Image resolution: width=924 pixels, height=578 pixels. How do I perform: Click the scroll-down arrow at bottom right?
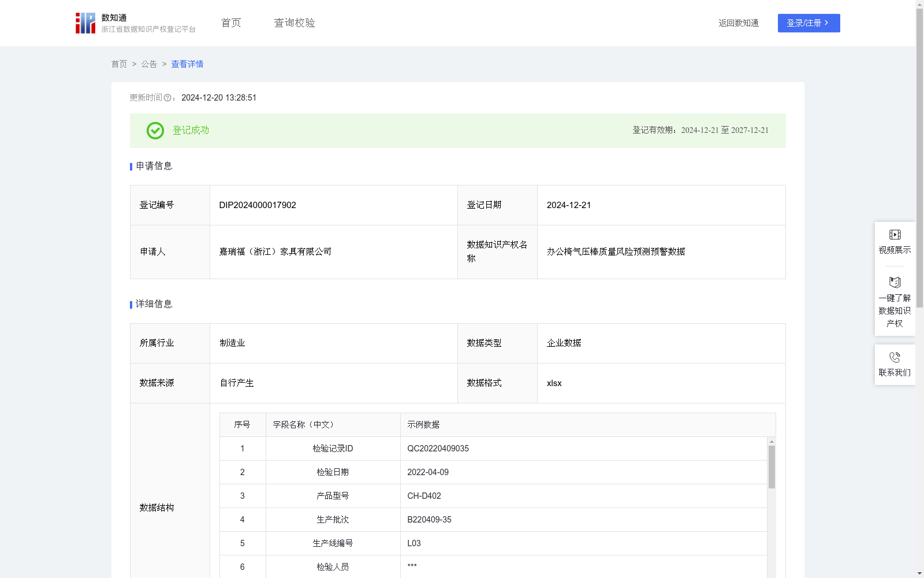coord(919,571)
